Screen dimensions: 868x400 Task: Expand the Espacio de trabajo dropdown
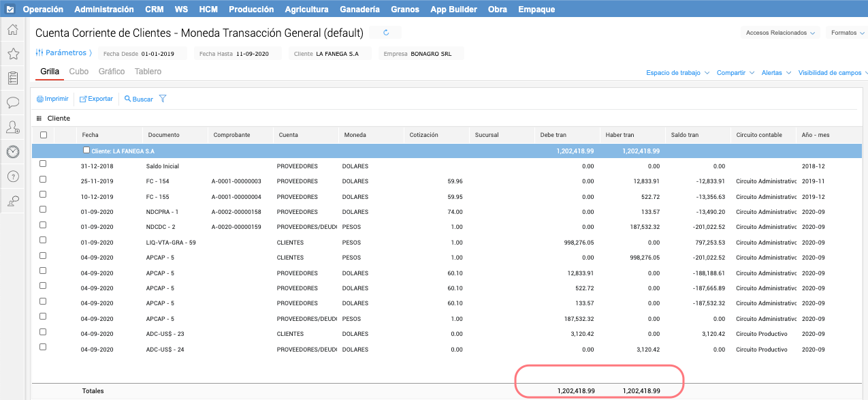(677, 72)
